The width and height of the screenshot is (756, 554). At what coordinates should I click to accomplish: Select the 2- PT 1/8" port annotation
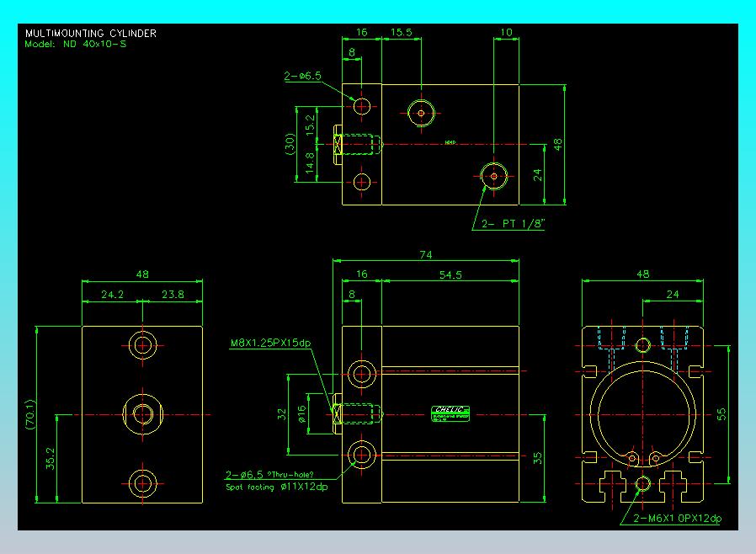click(513, 223)
